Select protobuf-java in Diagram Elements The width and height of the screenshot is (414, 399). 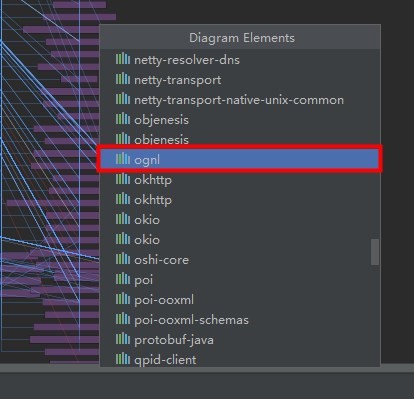(x=240, y=340)
